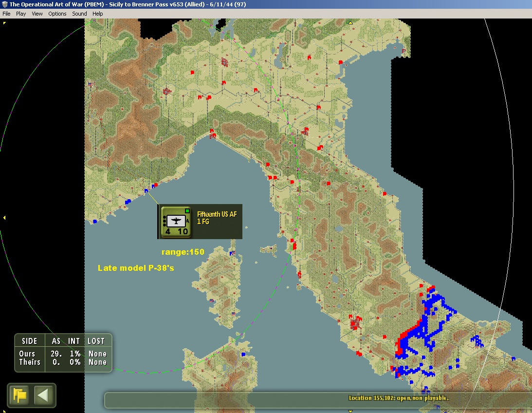Click the SIDE header in the air panel

[x=30, y=341]
